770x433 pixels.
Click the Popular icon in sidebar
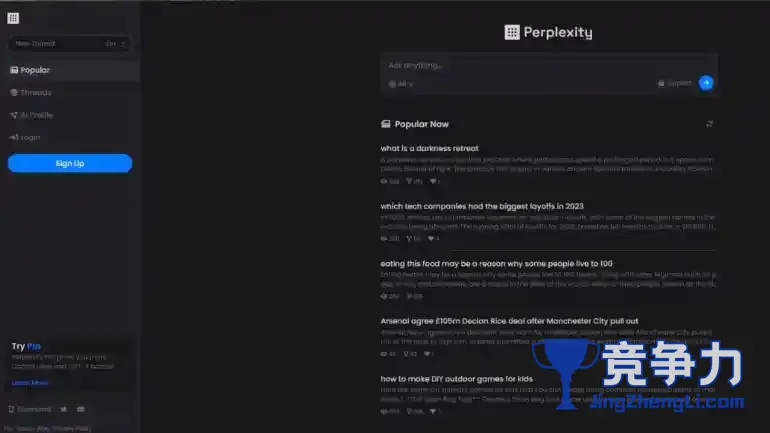14,70
